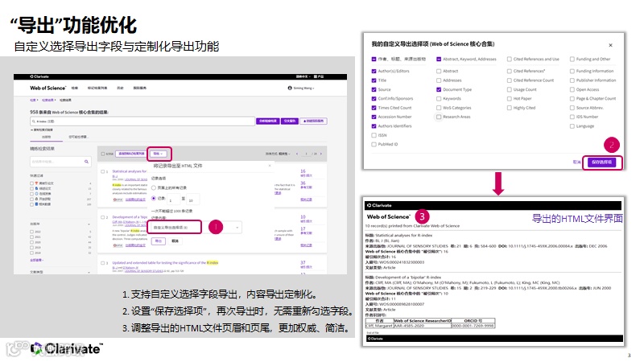
Task: Enable the Language field checkbox
Action: click(x=572, y=126)
